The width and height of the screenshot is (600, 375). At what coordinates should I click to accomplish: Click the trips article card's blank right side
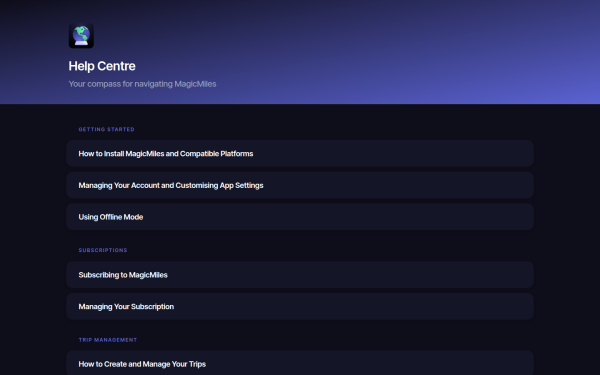(x=371, y=364)
